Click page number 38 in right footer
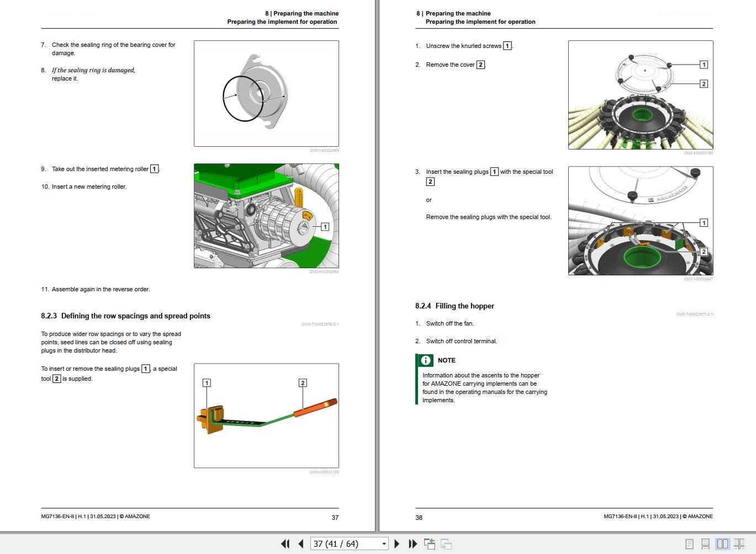This screenshot has height=554, width=756. coord(419,518)
